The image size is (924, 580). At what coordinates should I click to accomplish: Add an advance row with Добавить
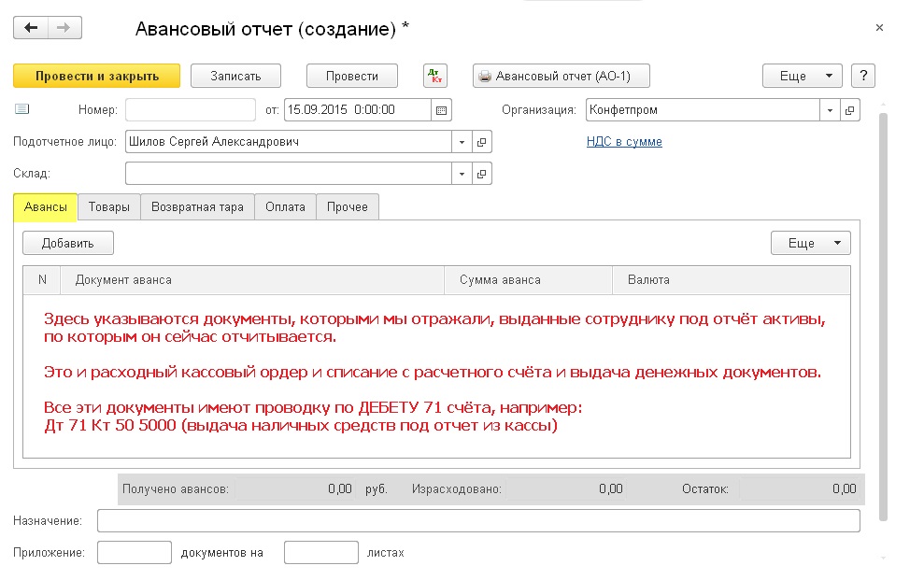coord(68,243)
